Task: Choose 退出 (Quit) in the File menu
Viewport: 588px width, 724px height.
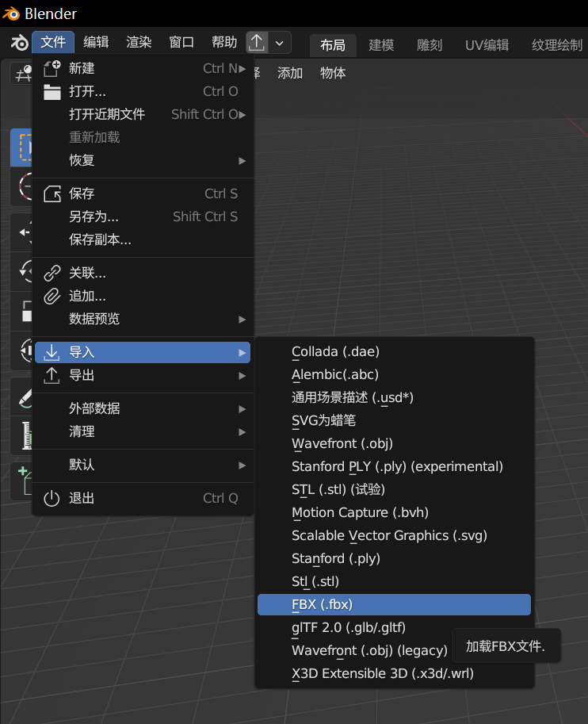Action: [x=143, y=498]
